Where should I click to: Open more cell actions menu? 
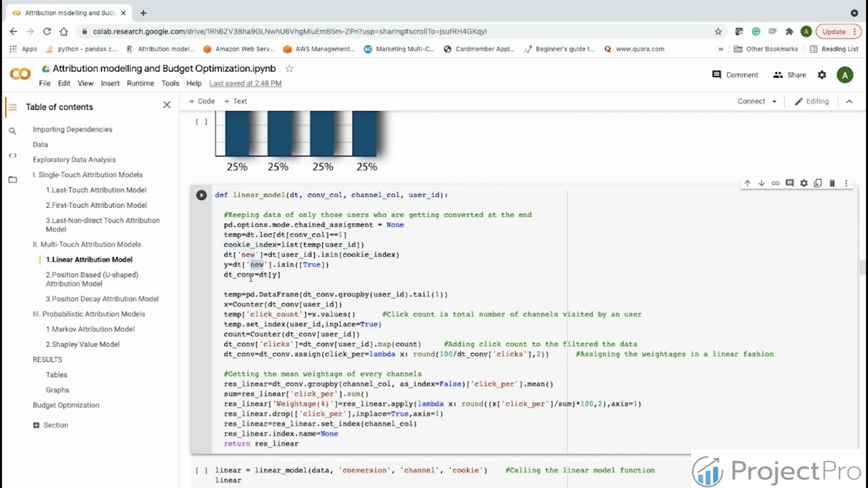[x=846, y=183]
